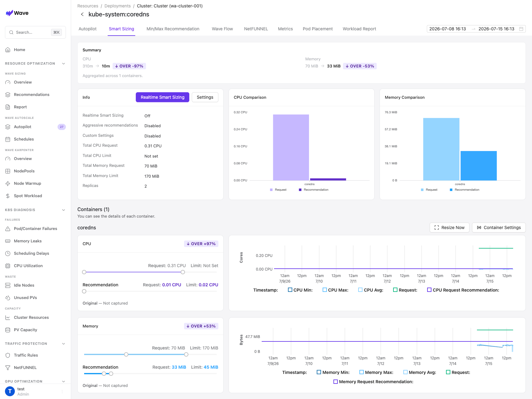Toggle the Memory chart Request checkbox

448,372
